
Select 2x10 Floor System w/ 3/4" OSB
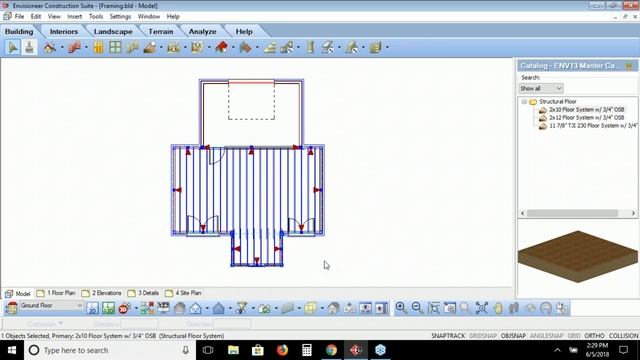click(x=586, y=110)
